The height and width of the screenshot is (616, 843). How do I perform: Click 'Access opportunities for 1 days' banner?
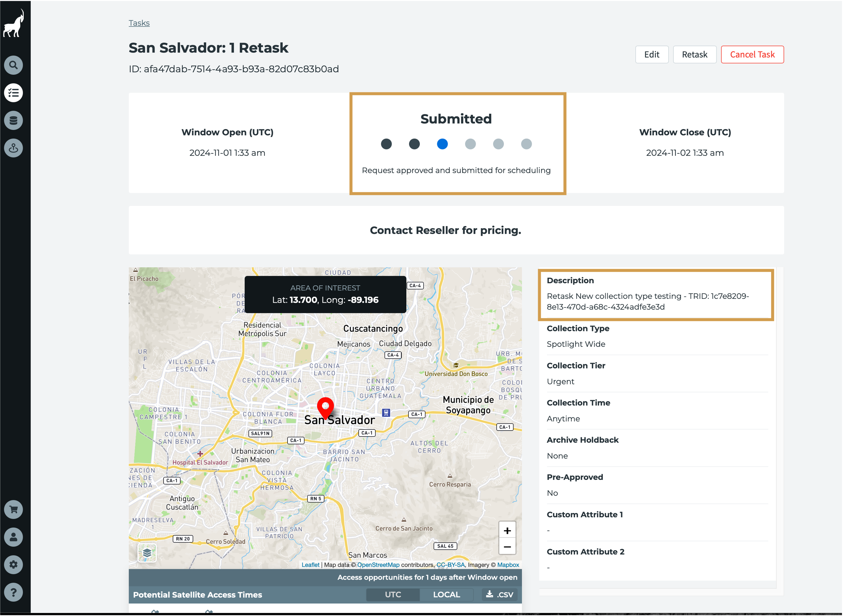(x=427, y=578)
